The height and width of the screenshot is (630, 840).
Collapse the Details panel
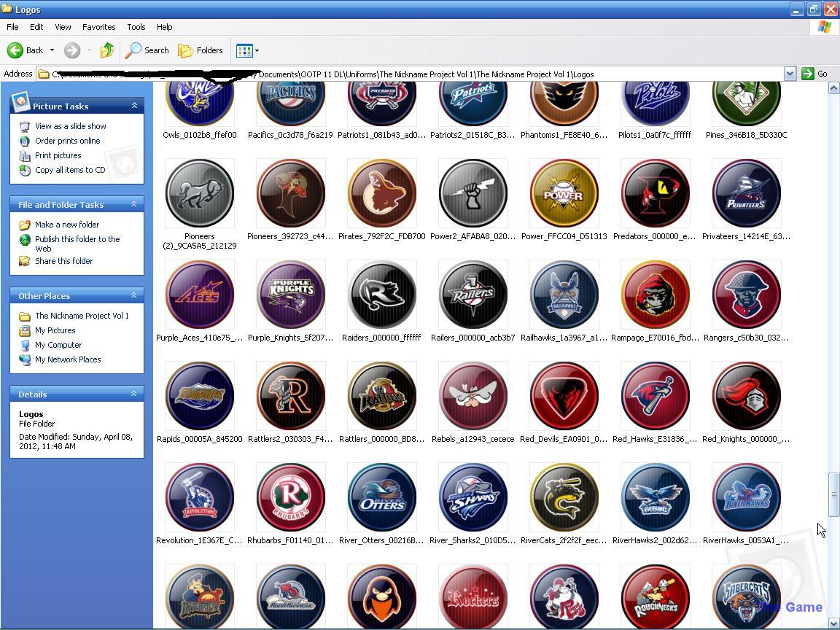click(x=134, y=394)
